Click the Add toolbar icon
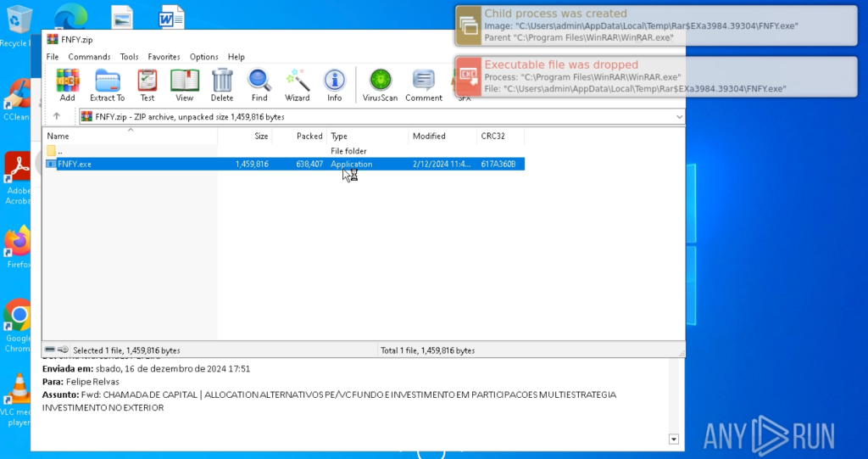The height and width of the screenshot is (459, 868). click(x=68, y=85)
